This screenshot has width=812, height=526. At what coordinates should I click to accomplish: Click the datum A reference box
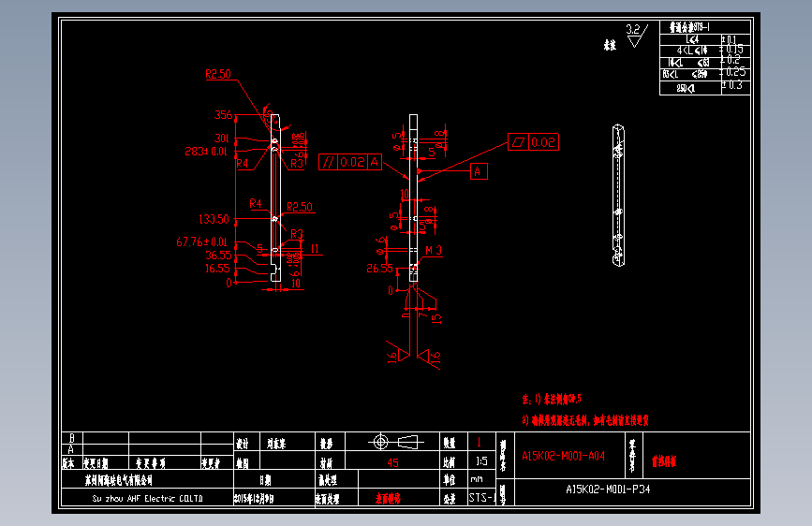(478, 171)
